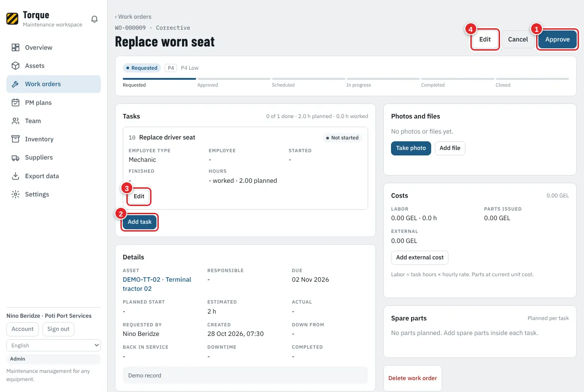
Task: Click the Demo record note
Action: [245, 376]
